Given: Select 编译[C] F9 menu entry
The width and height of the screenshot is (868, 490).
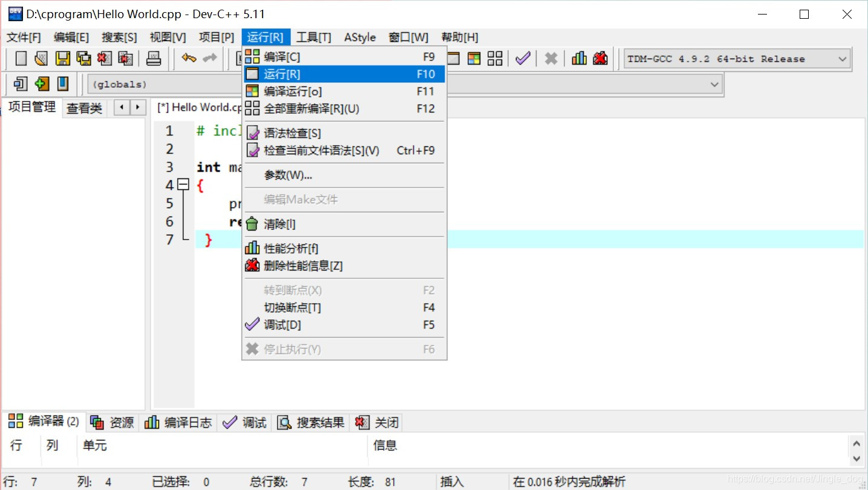Looking at the screenshot, I should click(x=344, y=57).
